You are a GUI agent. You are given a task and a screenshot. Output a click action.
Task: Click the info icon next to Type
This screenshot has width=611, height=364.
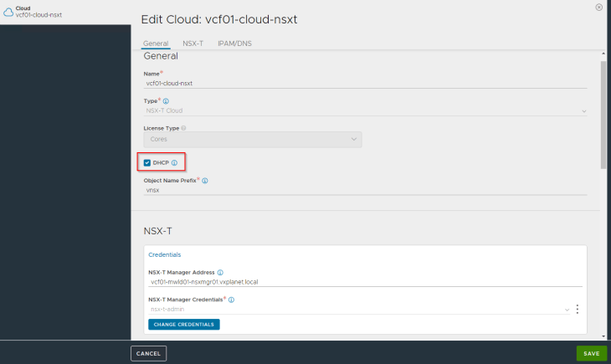pos(166,101)
